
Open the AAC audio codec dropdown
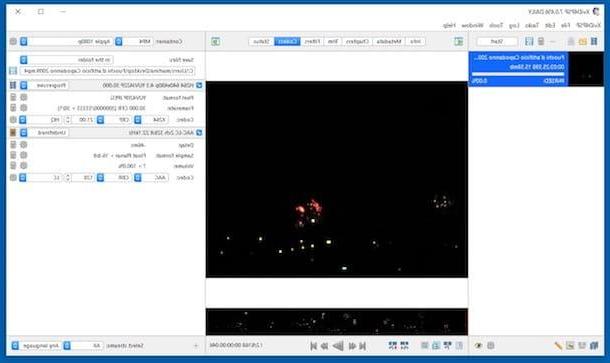[x=152, y=178]
